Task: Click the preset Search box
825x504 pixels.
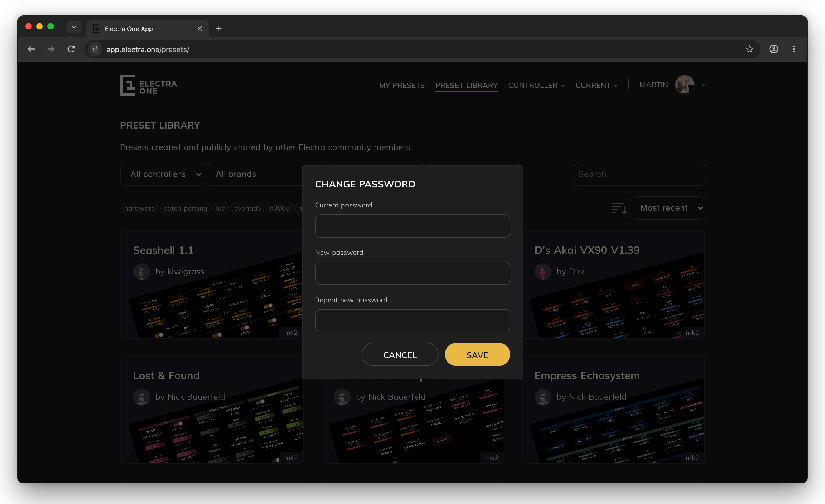Action: [639, 174]
